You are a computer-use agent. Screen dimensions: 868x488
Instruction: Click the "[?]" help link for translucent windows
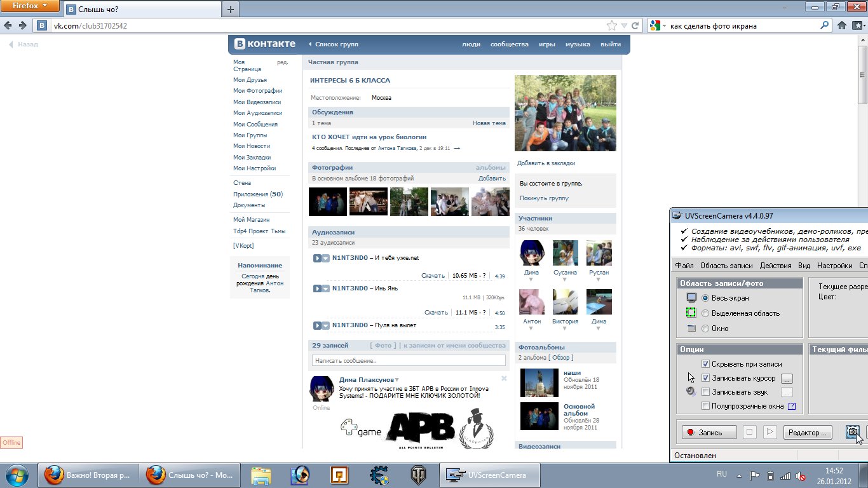(x=792, y=406)
